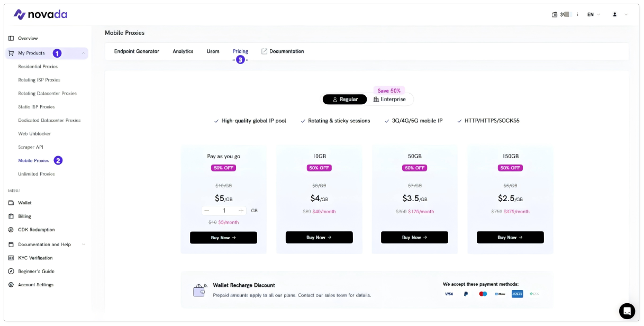Buy the 50GB plan now
This screenshot has height=326, width=644.
pos(414,238)
